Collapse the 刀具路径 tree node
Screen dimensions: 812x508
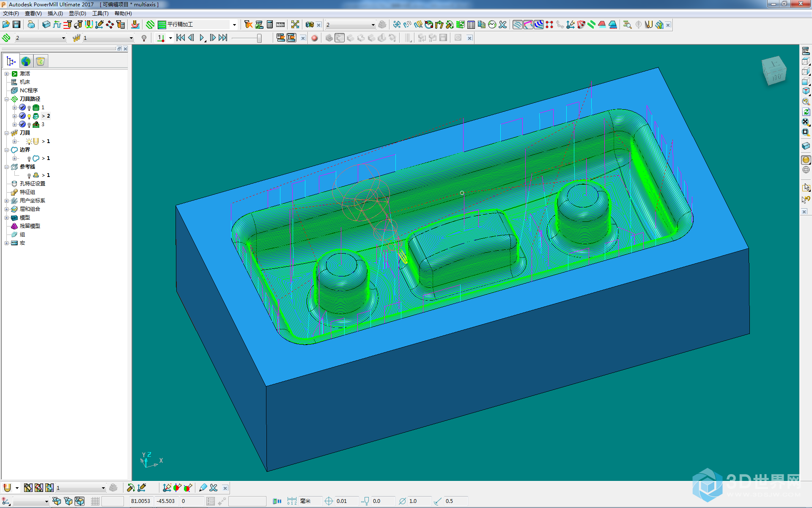pos(7,99)
